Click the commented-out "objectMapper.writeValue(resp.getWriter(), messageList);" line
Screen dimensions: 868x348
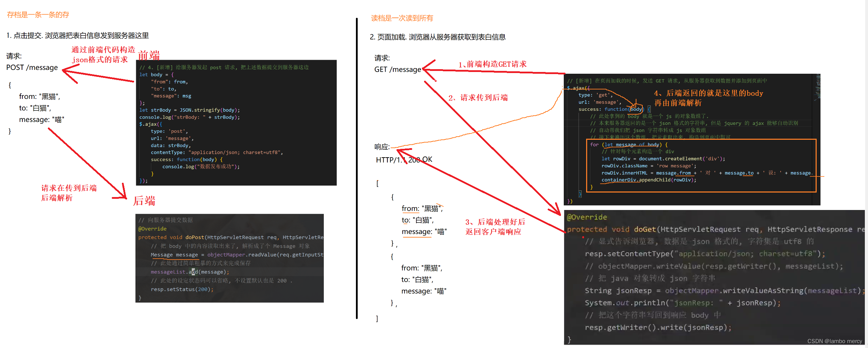pos(714,266)
